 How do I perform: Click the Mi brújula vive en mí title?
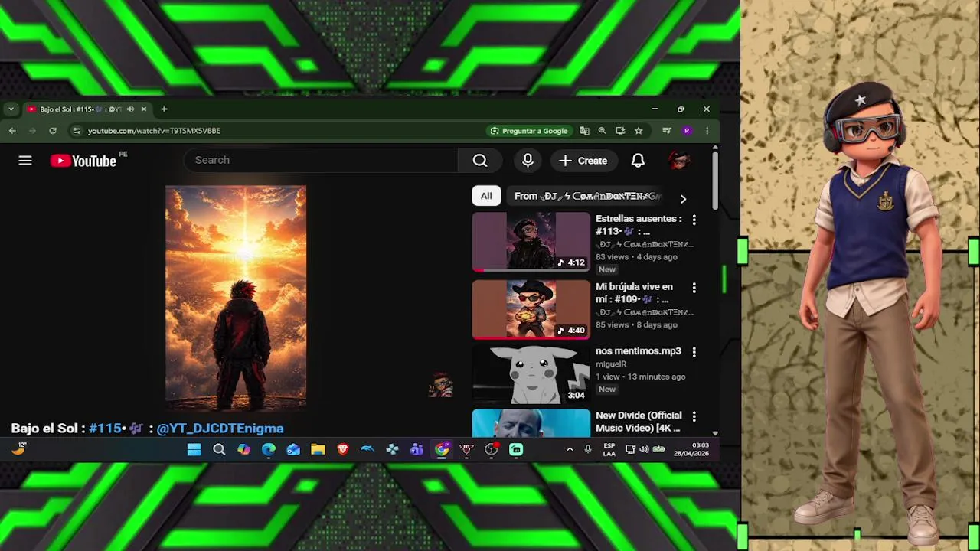point(634,293)
